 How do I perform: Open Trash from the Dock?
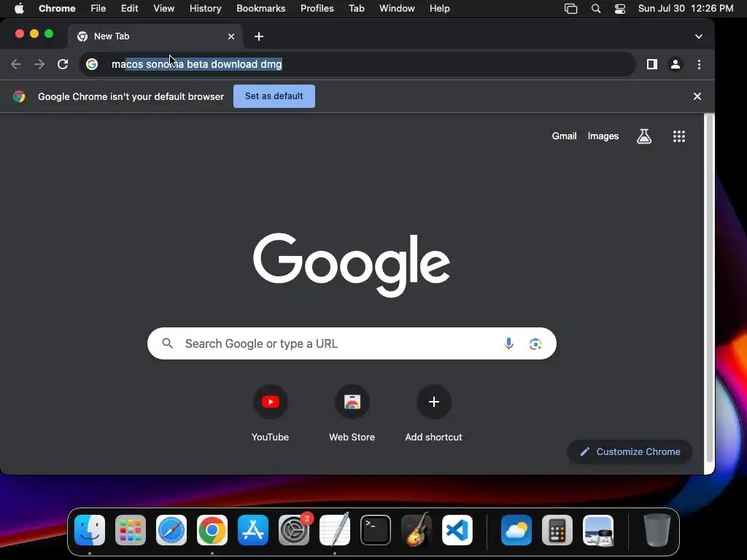[x=657, y=530]
